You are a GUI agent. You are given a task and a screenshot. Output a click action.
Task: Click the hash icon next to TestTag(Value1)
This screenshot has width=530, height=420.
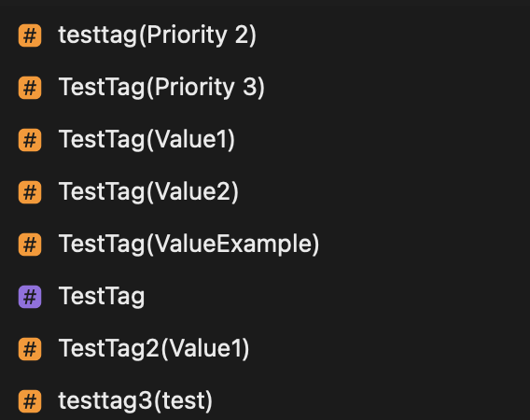pos(30,140)
